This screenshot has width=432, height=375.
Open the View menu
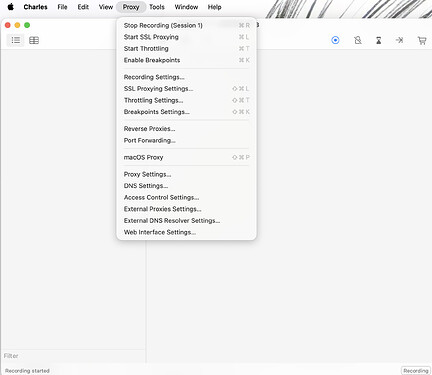pos(106,7)
